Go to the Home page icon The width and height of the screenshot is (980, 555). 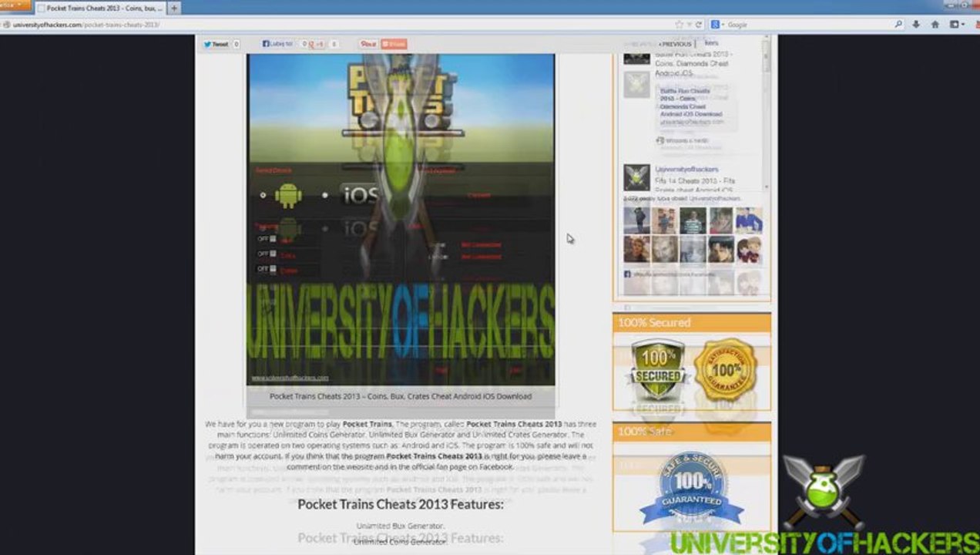[x=935, y=25]
